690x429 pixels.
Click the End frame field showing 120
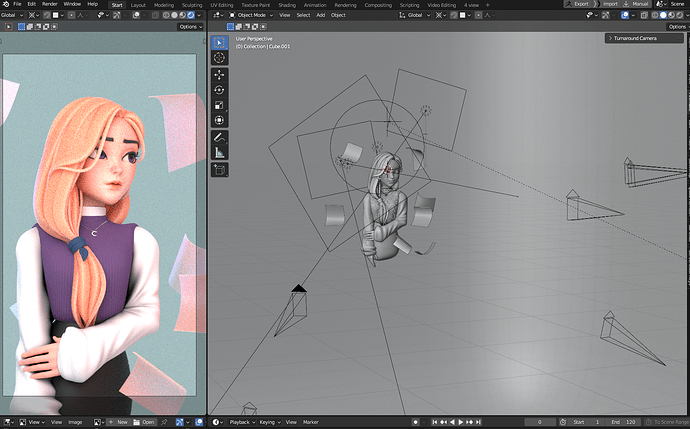[624, 422]
